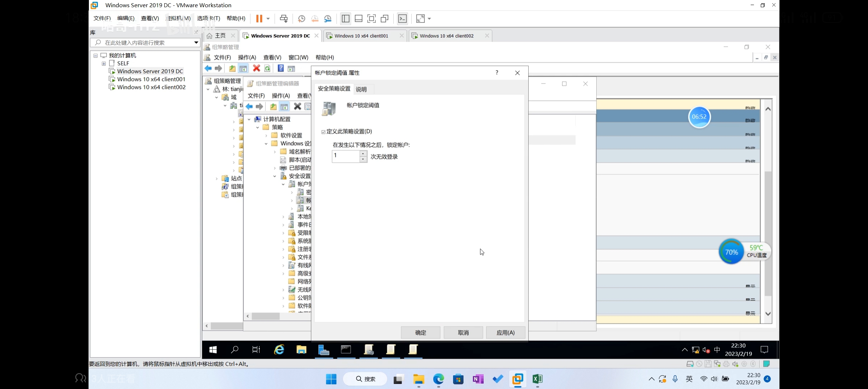The height and width of the screenshot is (389, 868).
Task: Click the black X delete icon in the policy editor
Action: coord(297,107)
